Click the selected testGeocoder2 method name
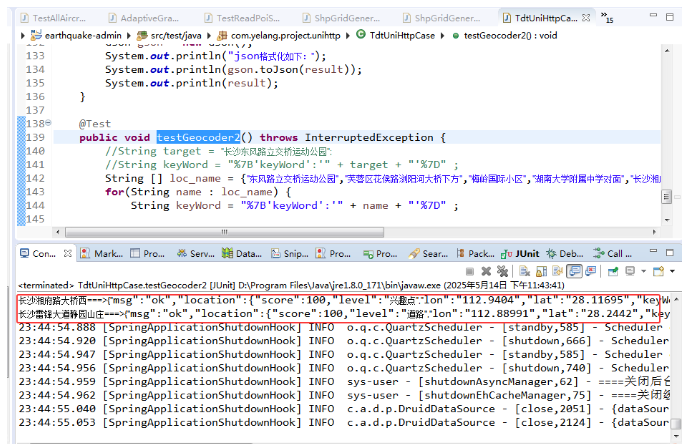 coord(198,137)
